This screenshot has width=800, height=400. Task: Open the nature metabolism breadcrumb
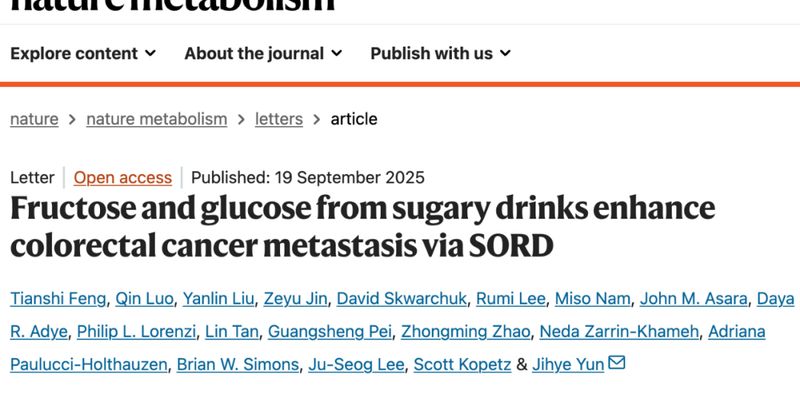click(157, 119)
